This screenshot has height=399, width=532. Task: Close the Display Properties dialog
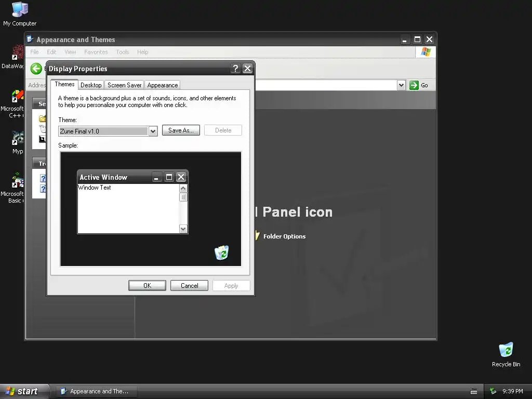click(x=248, y=69)
